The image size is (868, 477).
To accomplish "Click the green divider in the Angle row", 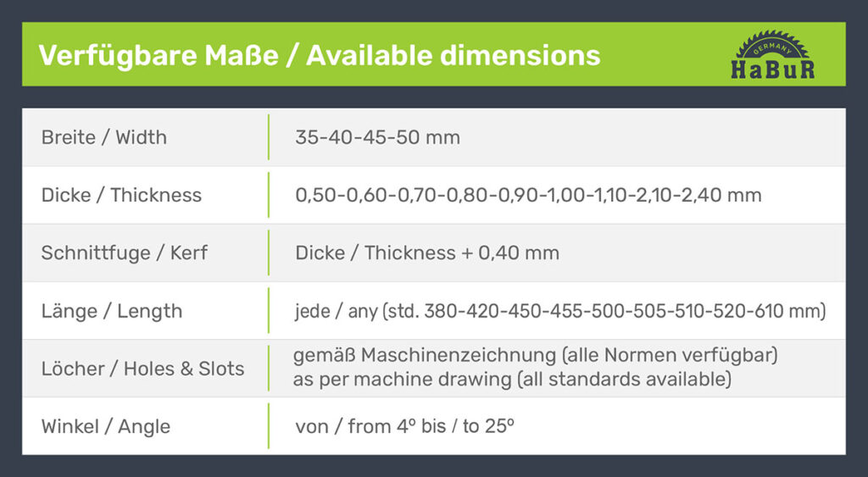I will click(269, 426).
